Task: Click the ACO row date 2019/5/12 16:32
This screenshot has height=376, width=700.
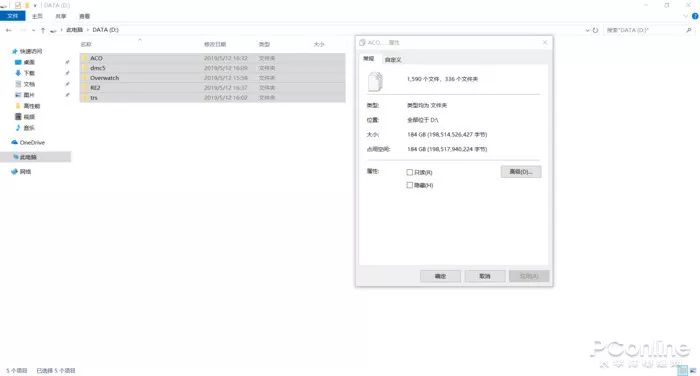Action: [225, 58]
